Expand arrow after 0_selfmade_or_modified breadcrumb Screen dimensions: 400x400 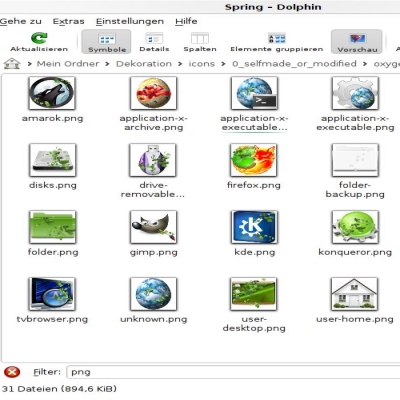pyautogui.click(x=365, y=64)
